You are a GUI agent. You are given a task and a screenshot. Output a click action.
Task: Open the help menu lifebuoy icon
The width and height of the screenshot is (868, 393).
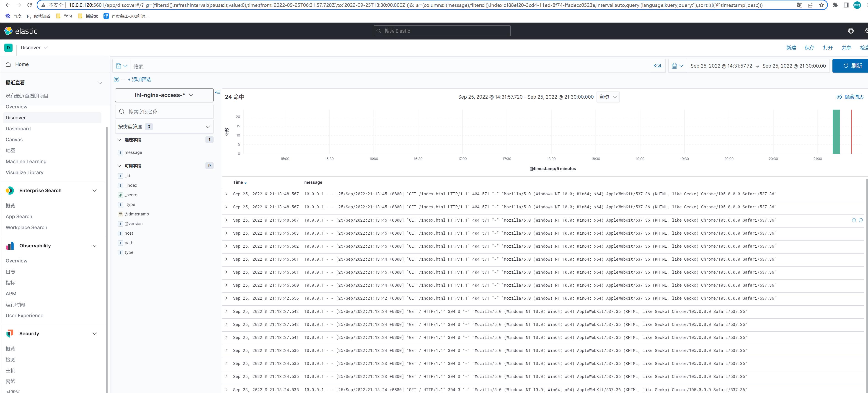tap(851, 31)
